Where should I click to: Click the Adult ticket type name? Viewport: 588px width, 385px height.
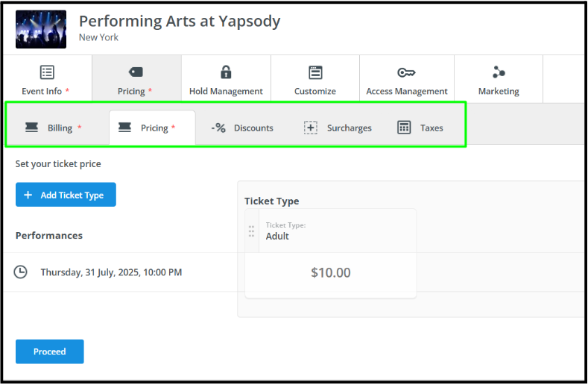(x=277, y=237)
